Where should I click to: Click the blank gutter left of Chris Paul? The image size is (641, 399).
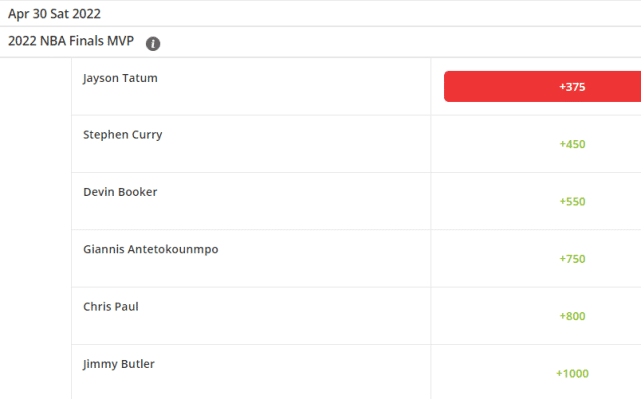click(36, 316)
